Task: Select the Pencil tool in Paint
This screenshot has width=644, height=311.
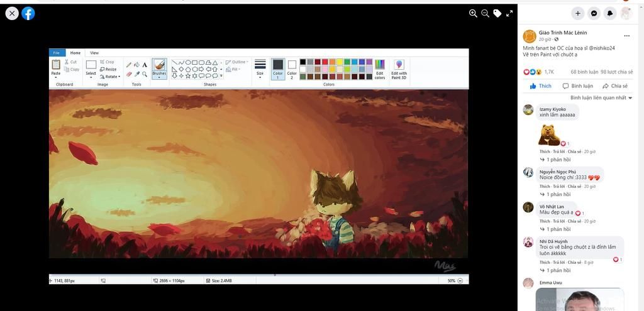Action: click(129, 65)
